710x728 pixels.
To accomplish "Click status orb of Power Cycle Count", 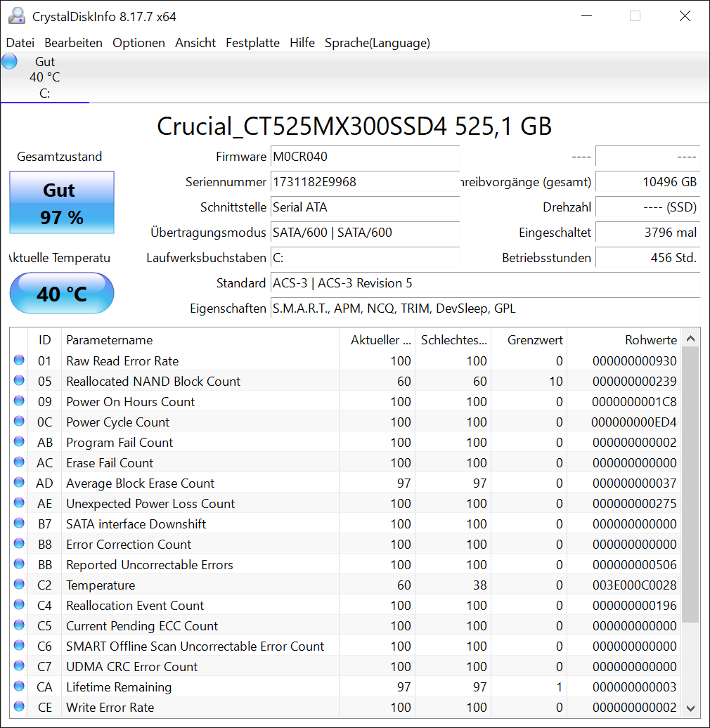I will click(19, 421).
